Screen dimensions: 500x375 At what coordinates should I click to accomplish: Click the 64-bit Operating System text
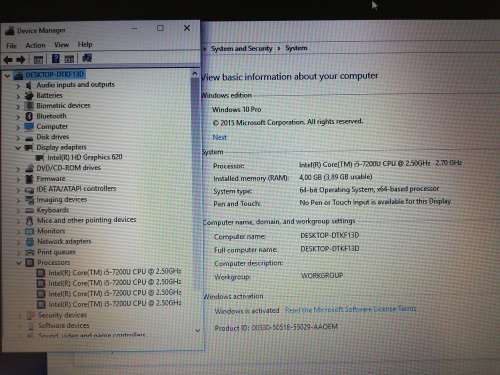369,189
